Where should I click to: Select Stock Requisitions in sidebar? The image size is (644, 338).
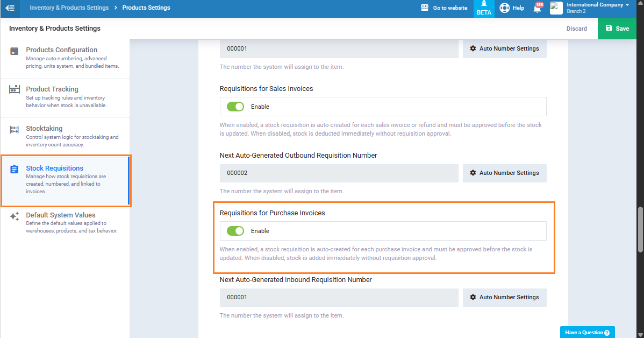(x=54, y=168)
